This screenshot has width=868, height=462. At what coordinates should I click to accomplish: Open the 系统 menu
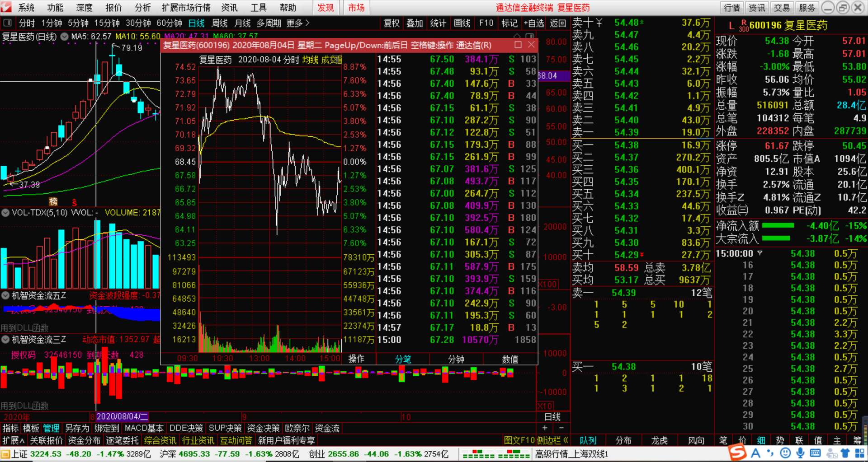point(26,8)
